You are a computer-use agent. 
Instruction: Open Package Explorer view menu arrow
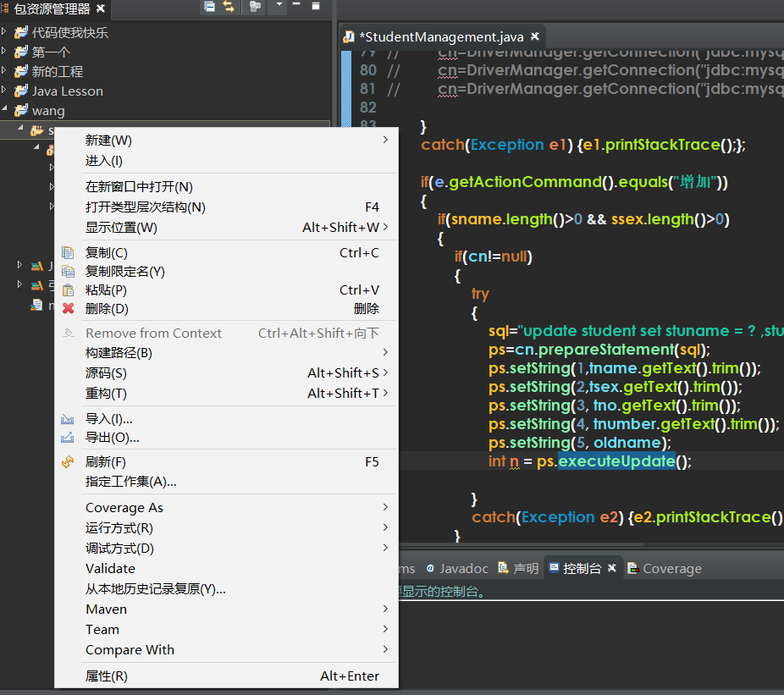click(279, 4)
